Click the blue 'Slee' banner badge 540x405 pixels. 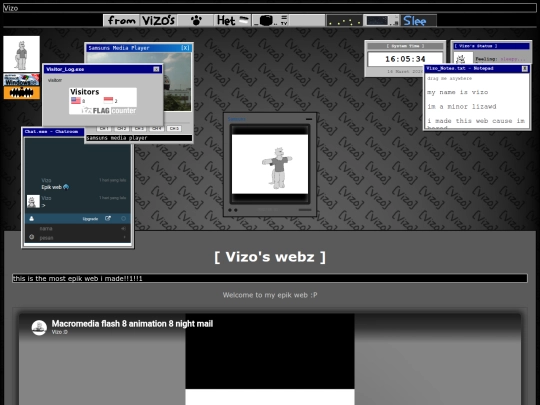pos(419,21)
